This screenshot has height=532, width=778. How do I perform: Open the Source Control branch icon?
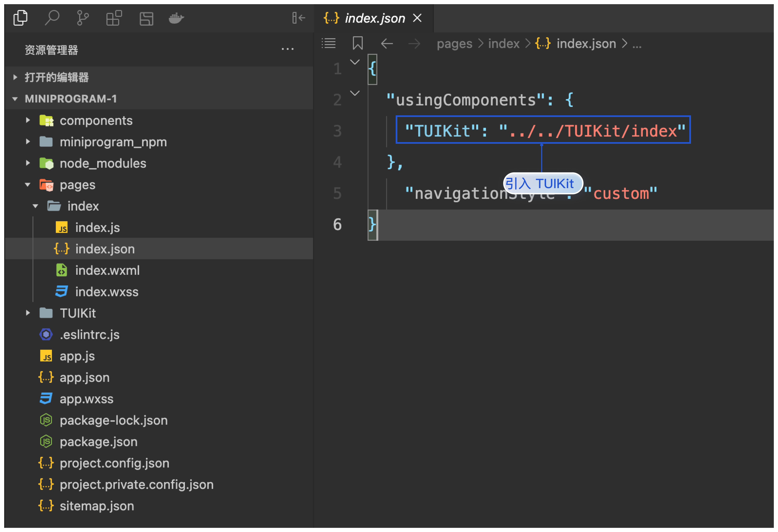82,18
